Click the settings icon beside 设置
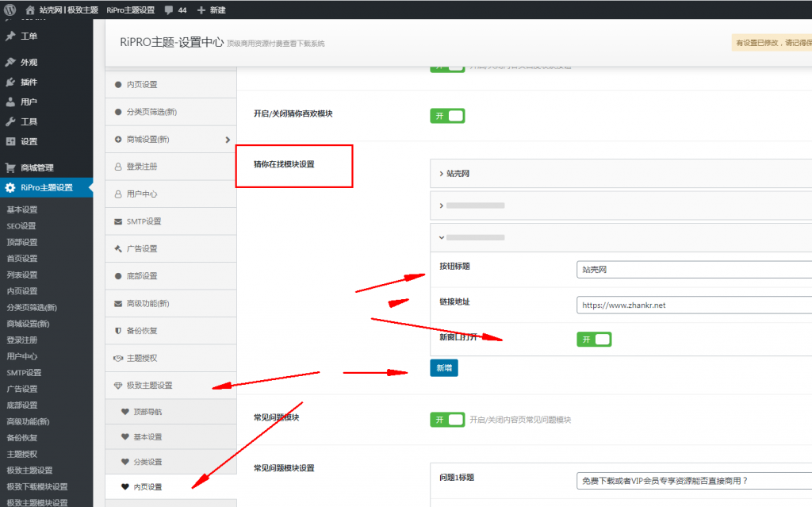 pos(10,141)
